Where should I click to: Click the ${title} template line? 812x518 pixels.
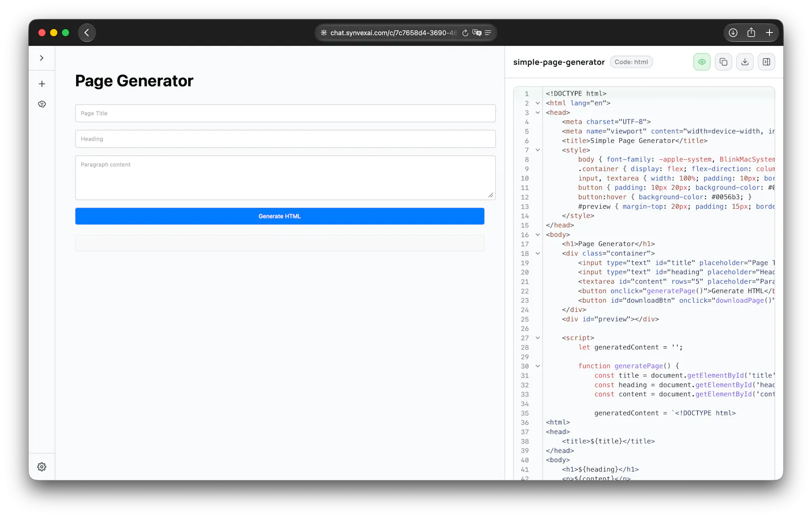coord(608,441)
